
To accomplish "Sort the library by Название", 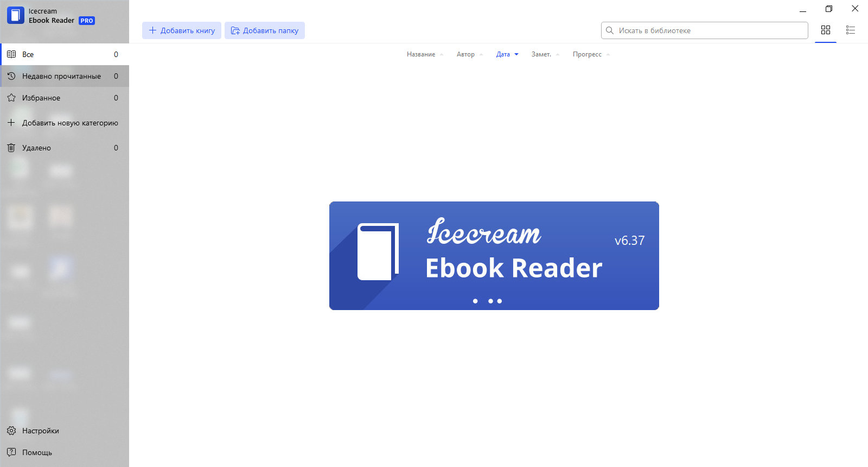I will 421,54.
